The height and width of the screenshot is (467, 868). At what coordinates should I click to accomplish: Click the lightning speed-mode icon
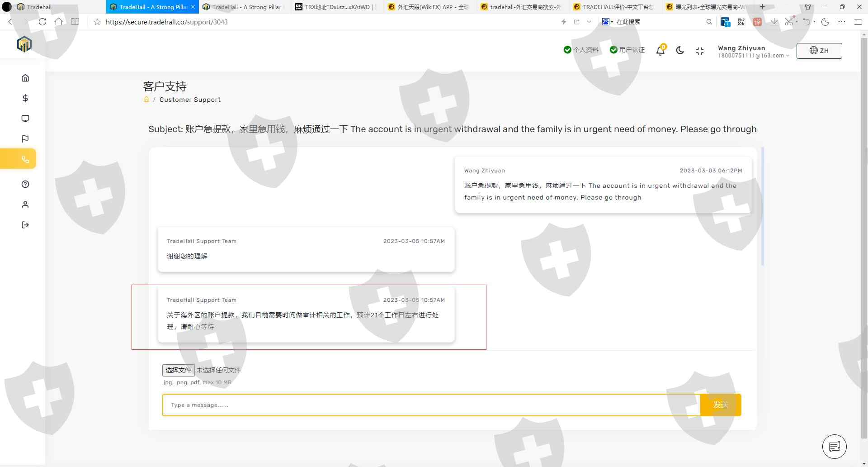(x=564, y=22)
